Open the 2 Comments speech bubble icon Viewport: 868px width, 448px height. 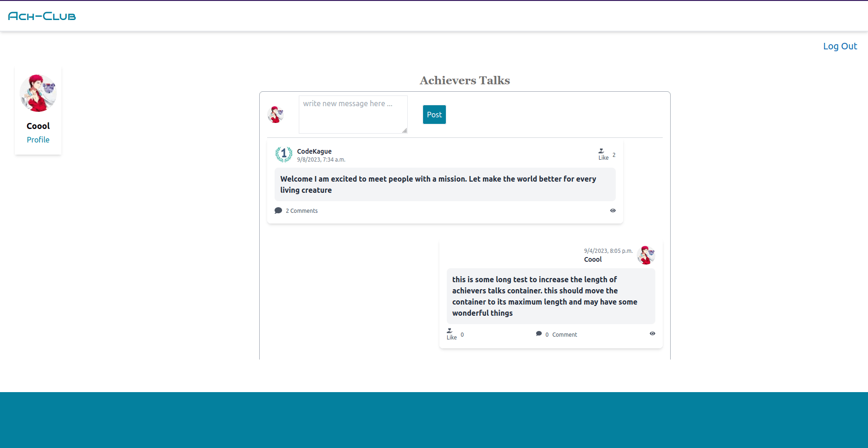point(278,210)
